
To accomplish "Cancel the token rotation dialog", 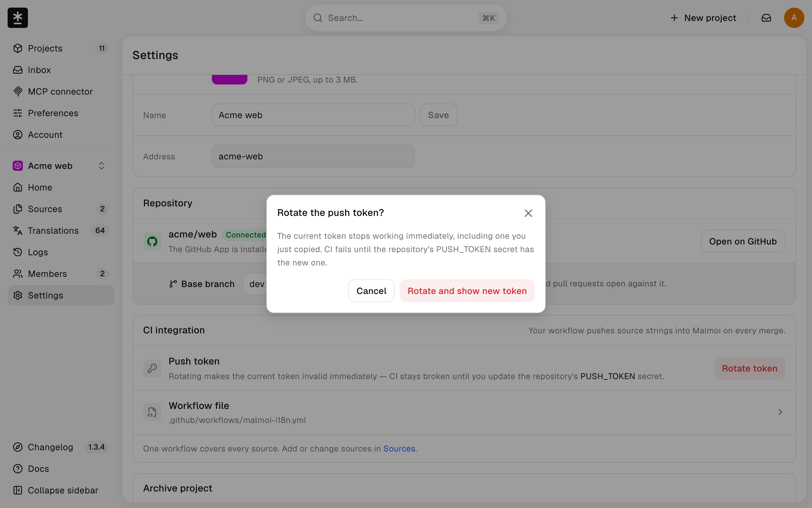I will pos(371,291).
